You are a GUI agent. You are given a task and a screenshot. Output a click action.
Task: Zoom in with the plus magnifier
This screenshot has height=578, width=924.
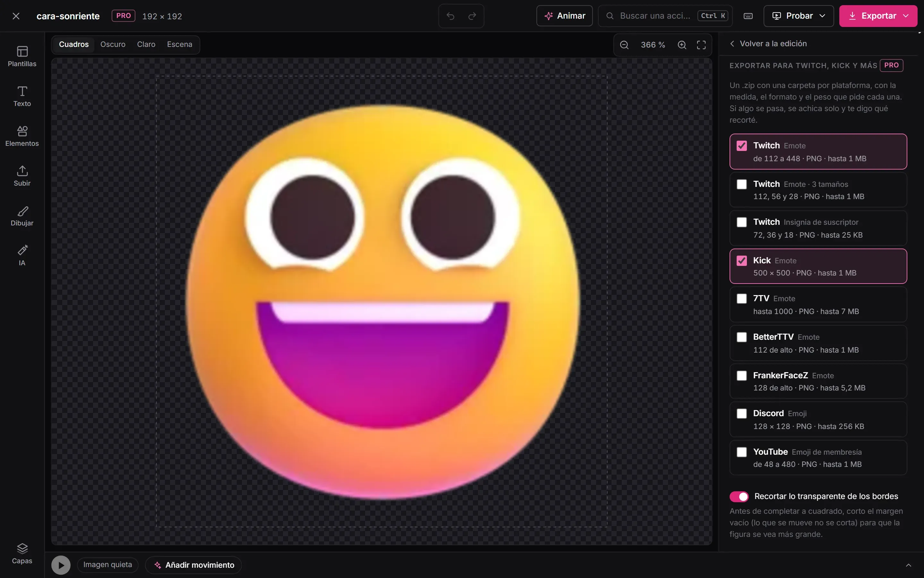(x=682, y=45)
